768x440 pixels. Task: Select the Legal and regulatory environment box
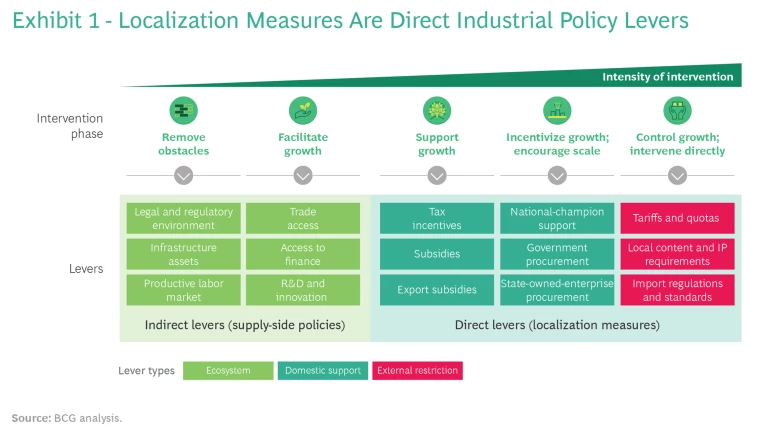tap(183, 218)
